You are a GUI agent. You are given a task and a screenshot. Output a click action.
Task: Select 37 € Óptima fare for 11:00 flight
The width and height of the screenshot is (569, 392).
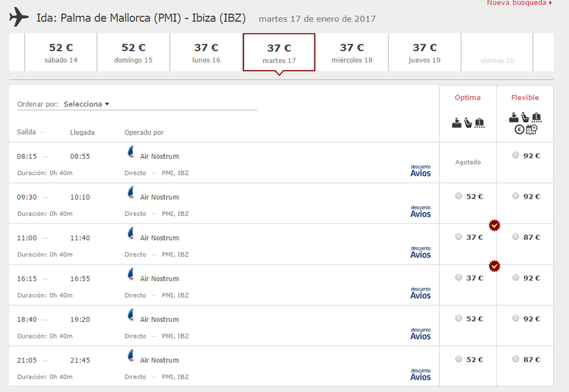pos(459,237)
